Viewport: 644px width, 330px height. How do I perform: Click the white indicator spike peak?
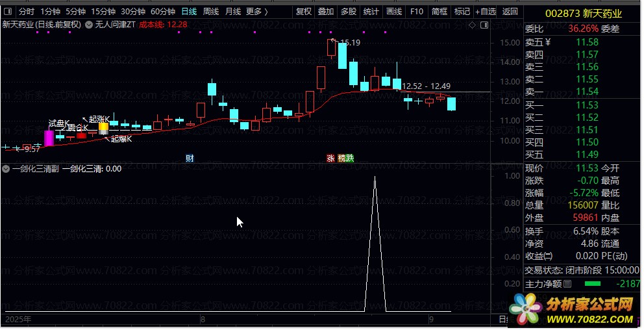pos(375,177)
